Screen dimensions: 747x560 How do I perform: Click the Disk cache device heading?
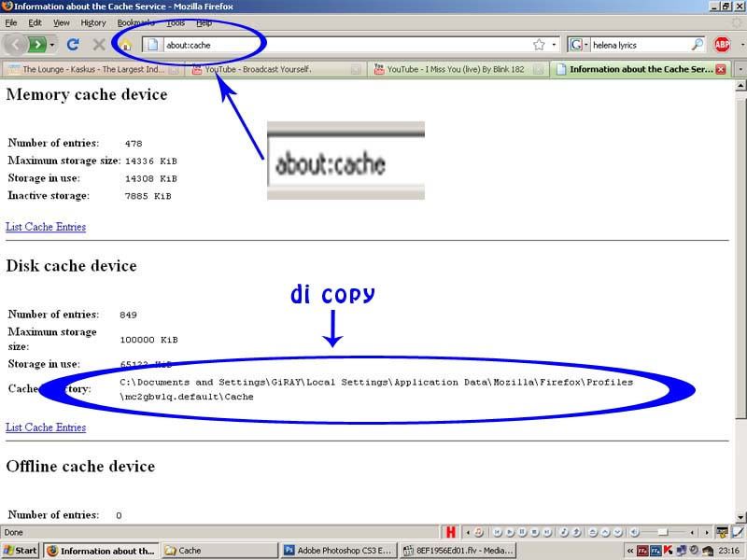(72, 266)
